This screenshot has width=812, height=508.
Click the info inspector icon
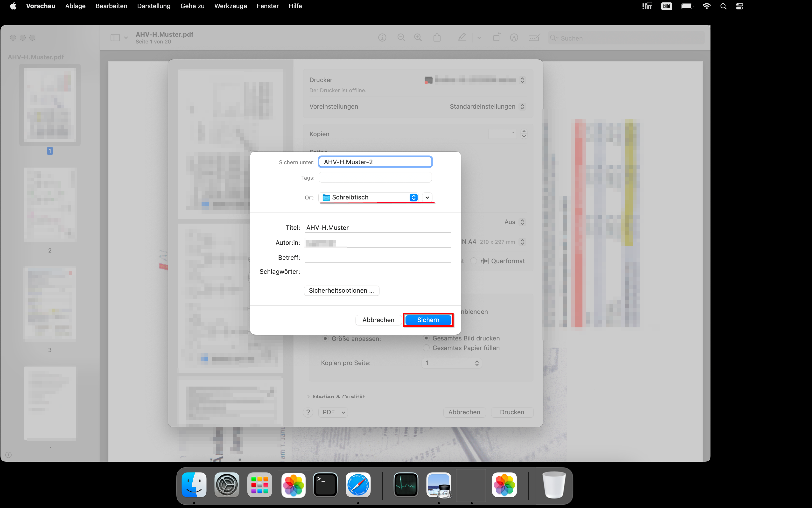click(382, 38)
